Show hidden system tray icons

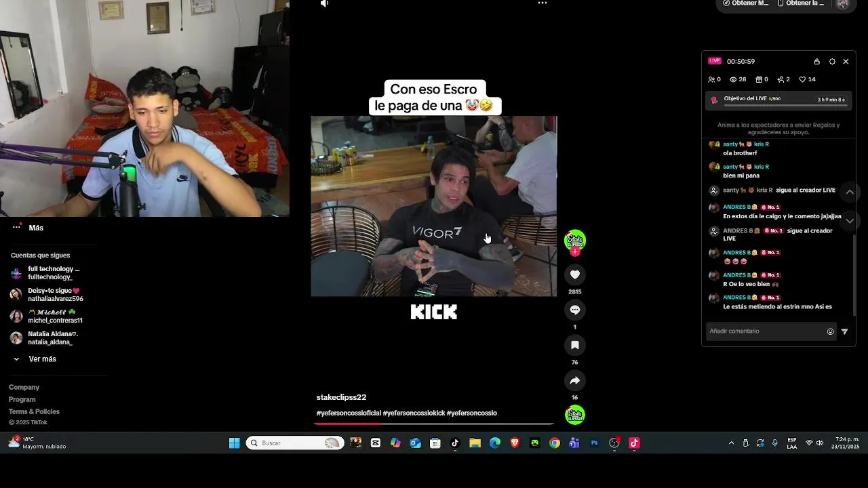point(731,443)
